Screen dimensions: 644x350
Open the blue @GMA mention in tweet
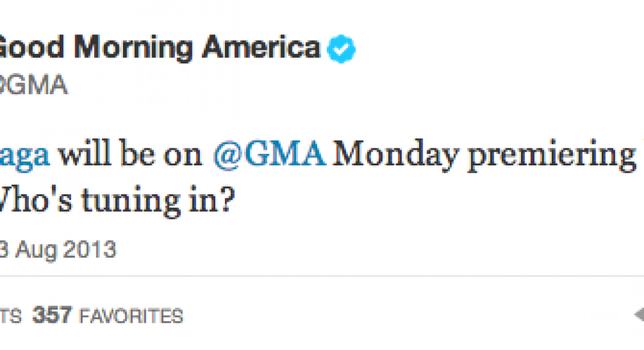[x=270, y=156]
